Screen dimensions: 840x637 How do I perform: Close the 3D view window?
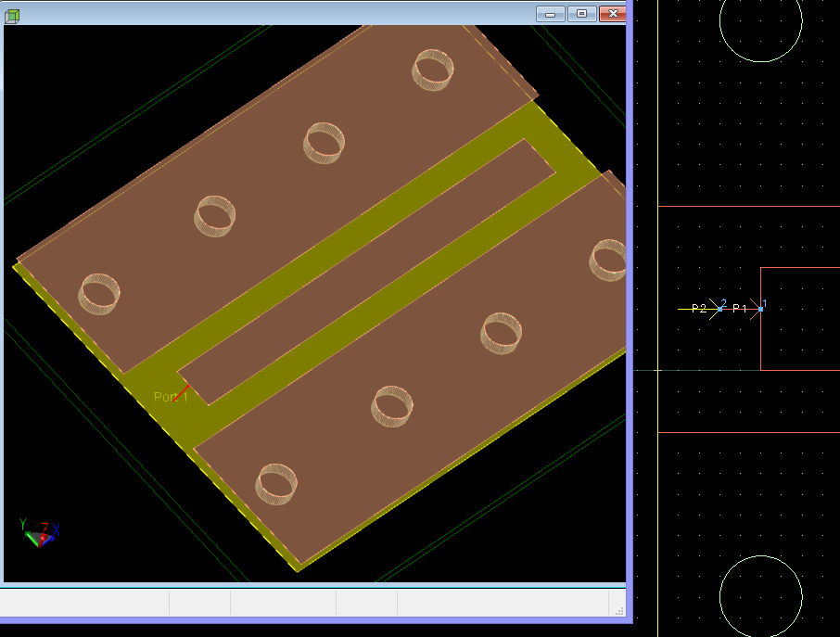pos(613,14)
